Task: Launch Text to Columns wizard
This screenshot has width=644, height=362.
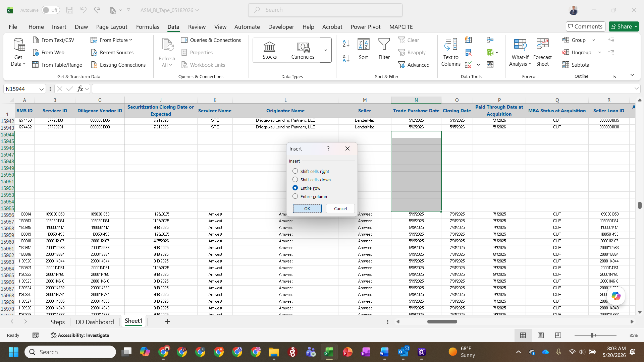Action: [x=451, y=52]
